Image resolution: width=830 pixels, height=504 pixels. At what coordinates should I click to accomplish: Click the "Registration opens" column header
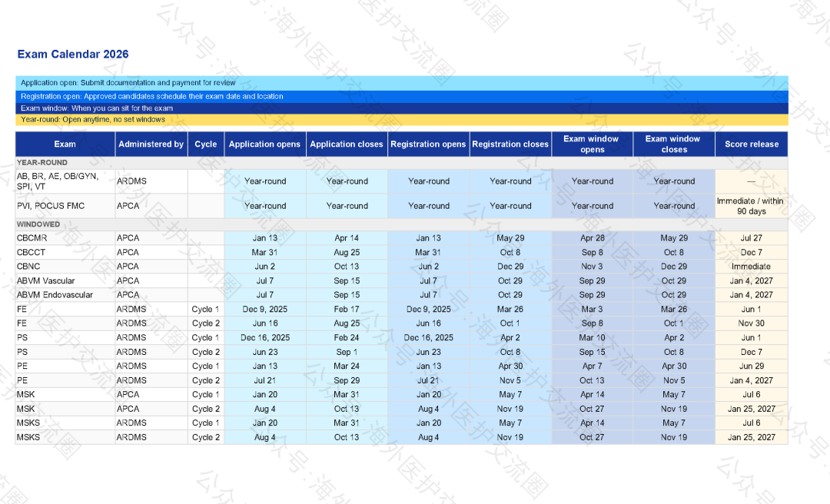point(428,144)
